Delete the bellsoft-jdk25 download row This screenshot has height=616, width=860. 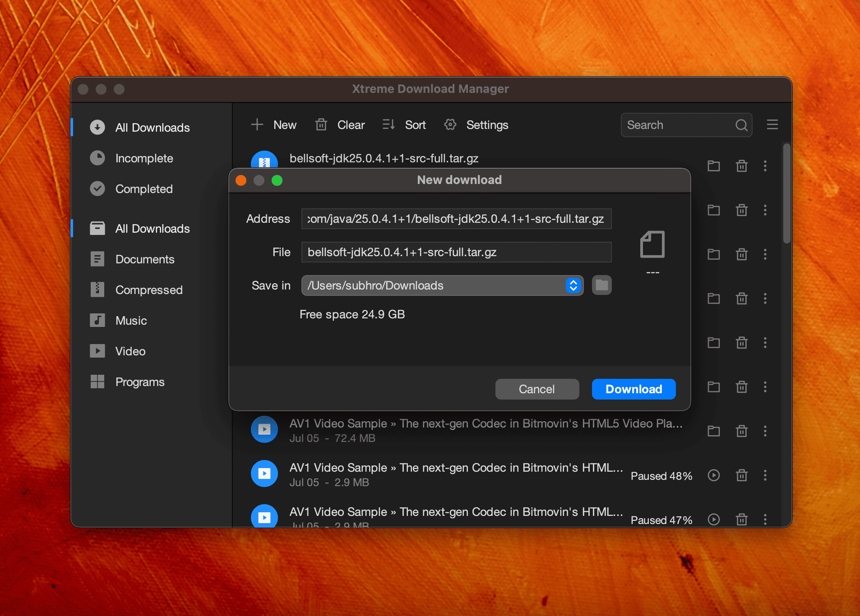point(742,166)
